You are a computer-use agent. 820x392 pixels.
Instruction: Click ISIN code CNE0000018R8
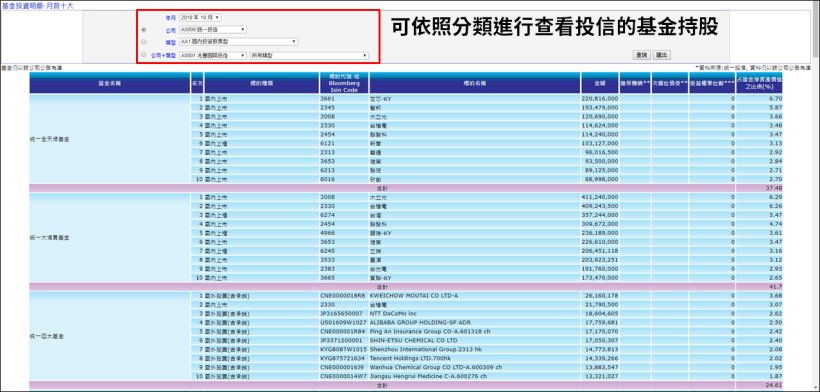pos(343,296)
